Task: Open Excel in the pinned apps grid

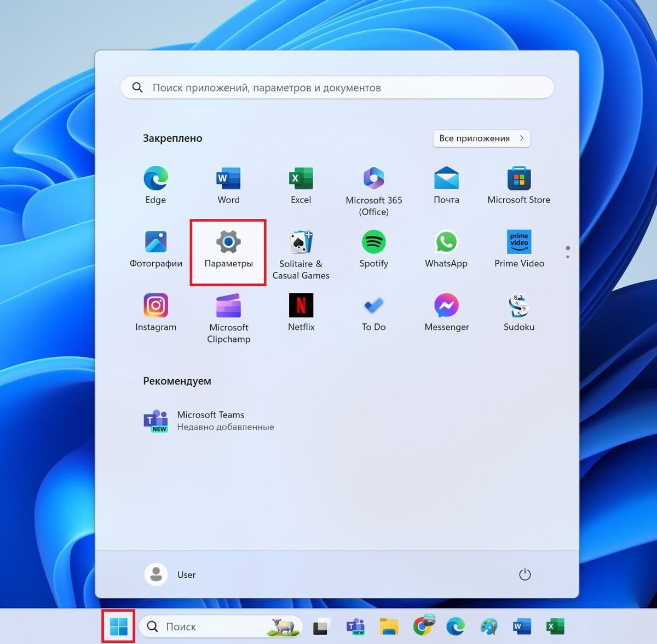Action: point(301,185)
